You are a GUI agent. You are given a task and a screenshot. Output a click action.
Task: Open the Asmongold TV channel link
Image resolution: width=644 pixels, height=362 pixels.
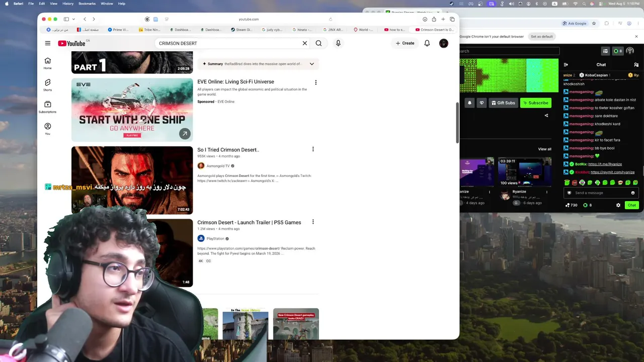(218, 166)
